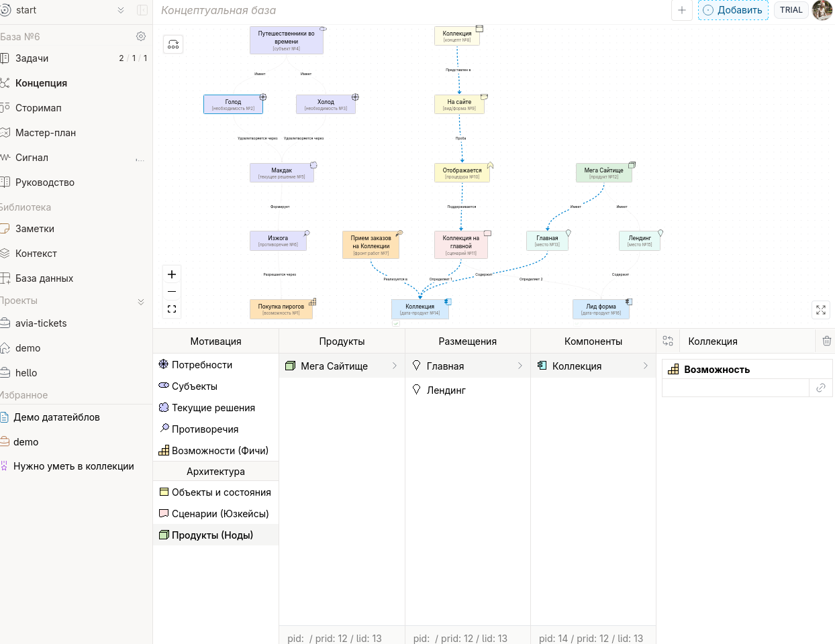Collapse the left sidebar panel
This screenshot has height=644, width=835.
(x=142, y=10)
